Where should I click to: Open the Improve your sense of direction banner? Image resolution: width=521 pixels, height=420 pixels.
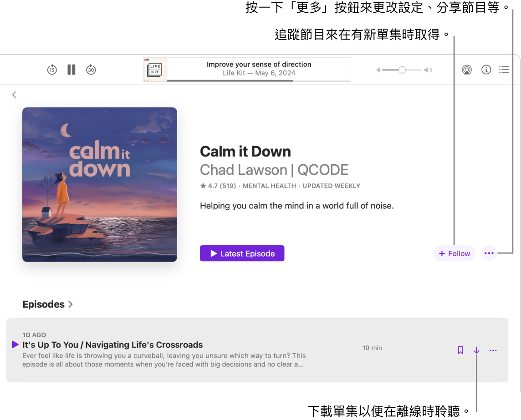coord(246,69)
